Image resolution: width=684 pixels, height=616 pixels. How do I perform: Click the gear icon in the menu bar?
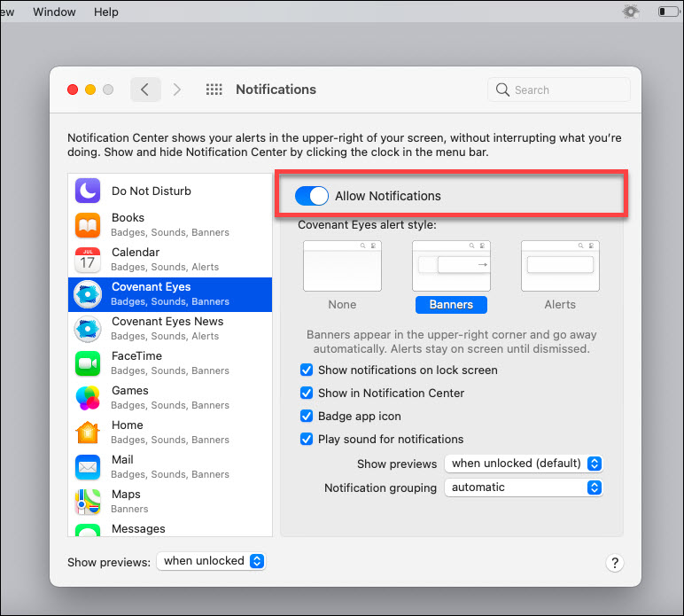(x=630, y=12)
